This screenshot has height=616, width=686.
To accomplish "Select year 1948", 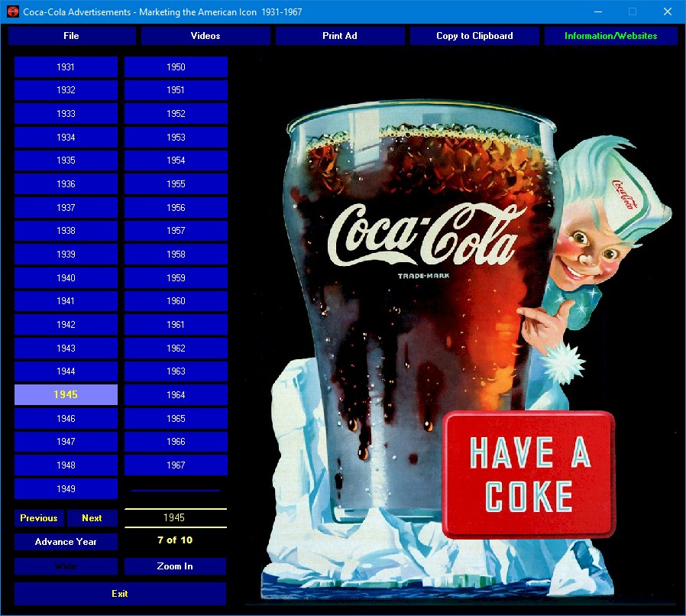I will pos(66,465).
